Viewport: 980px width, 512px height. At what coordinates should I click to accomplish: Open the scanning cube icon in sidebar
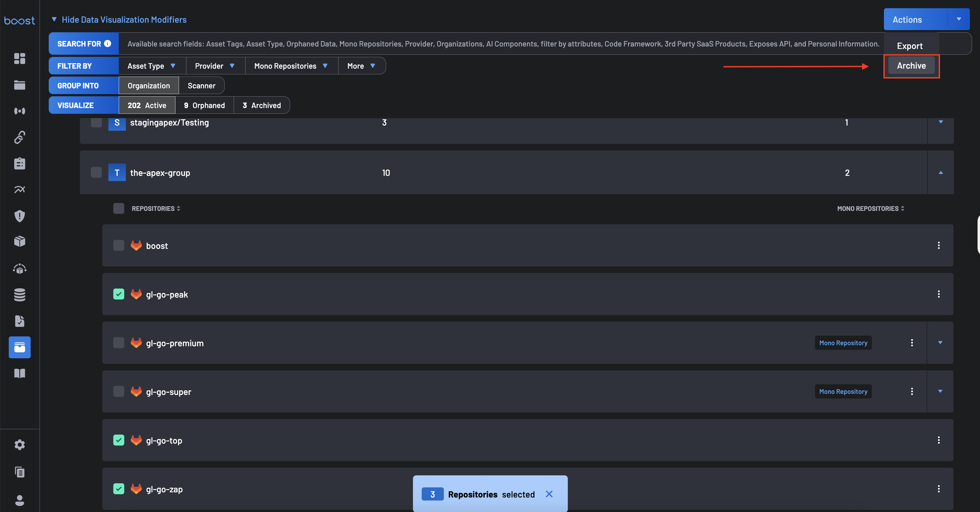click(19, 269)
